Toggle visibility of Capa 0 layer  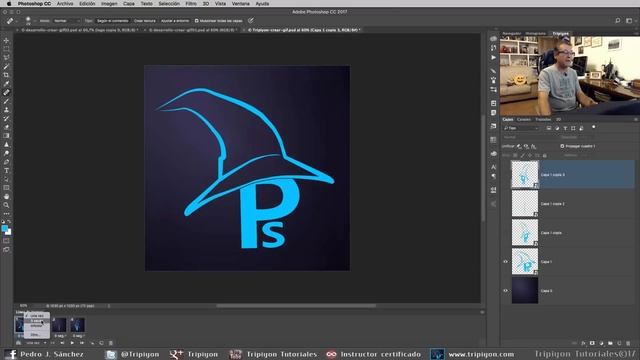pyautogui.click(x=505, y=291)
